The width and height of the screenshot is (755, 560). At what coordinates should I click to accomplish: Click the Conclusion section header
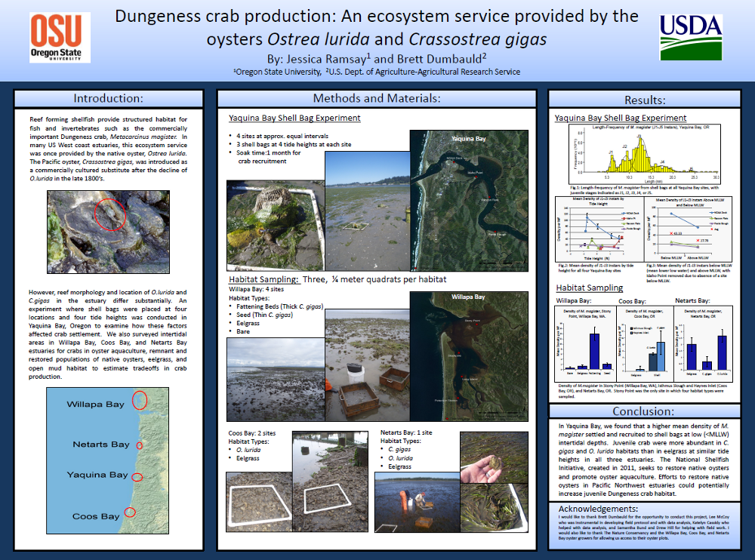coord(644,411)
